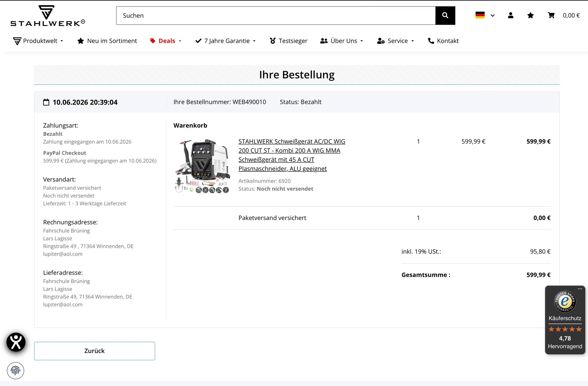Click the 95,80 € tax amount
Image resolution: width=588 pixels, height=386 pixels.
tap(540, 252)
